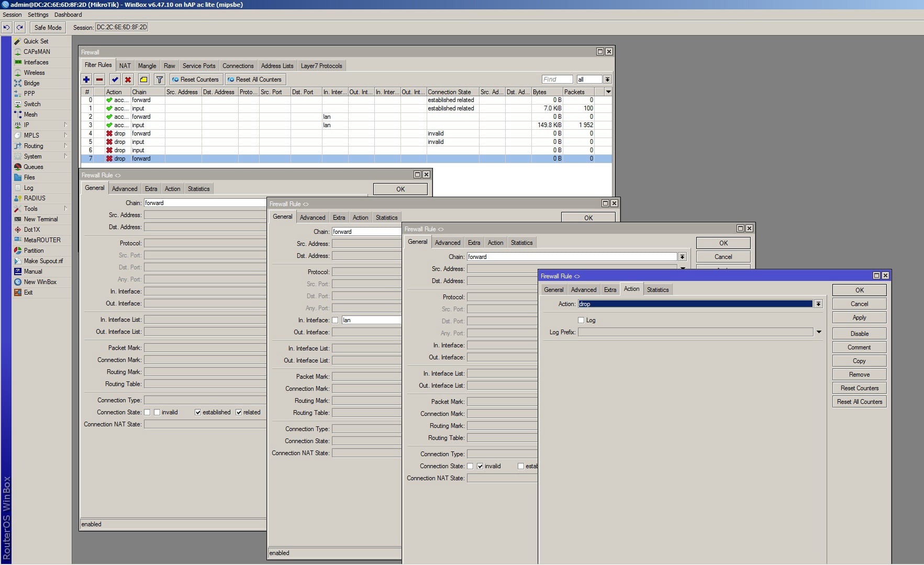The width and height of the screenshot is (924, 565).
Task: Enable the Log checkbox in Action tab
Action: (x=581, y=320)
